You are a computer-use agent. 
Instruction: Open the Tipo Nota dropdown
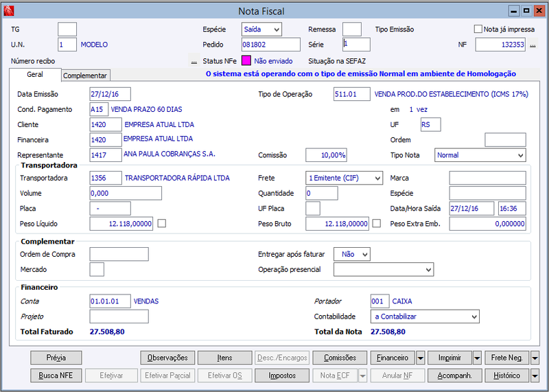[x=480, y=155]
